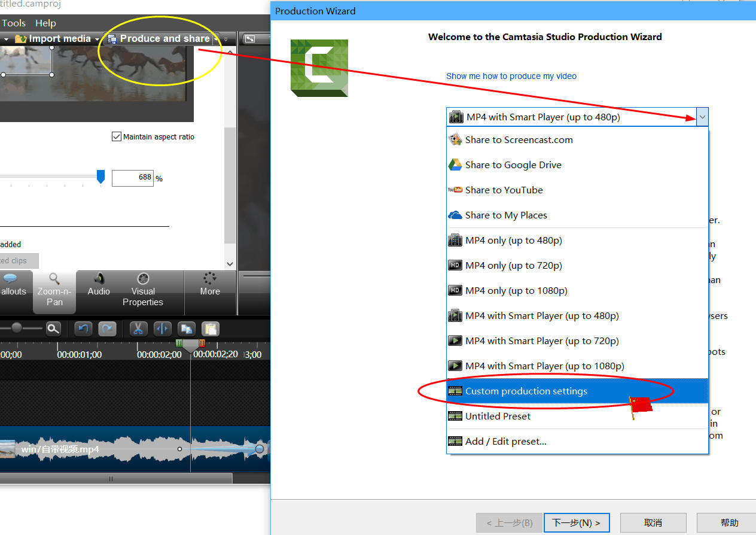Choose MP4 with Smart Player (up to 1080p)
The width and height of the screenshot is (756, 535).
click(577, 366)
